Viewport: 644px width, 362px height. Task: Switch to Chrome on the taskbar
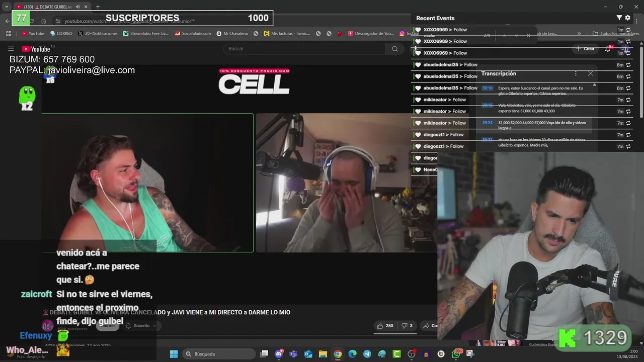(338, 354)
